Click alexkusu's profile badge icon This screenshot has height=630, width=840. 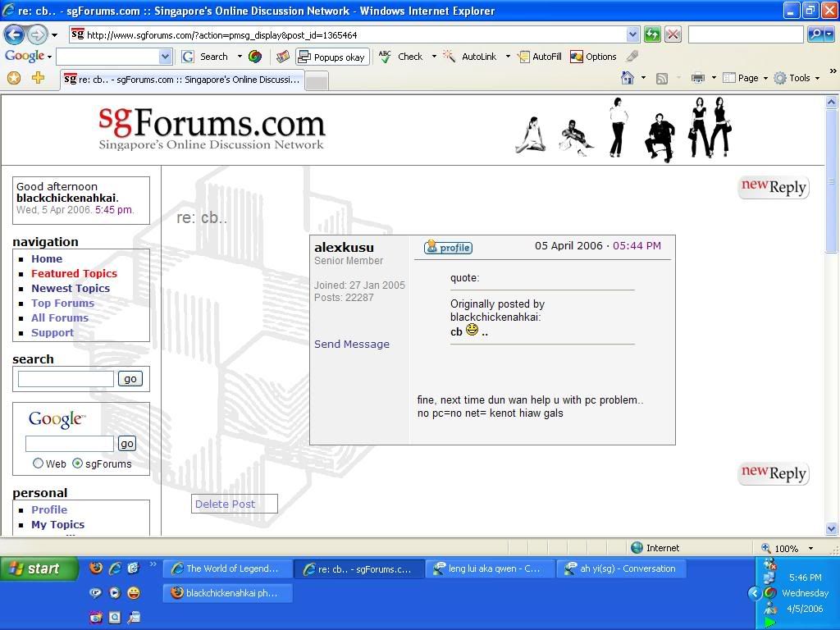(448, 247)
